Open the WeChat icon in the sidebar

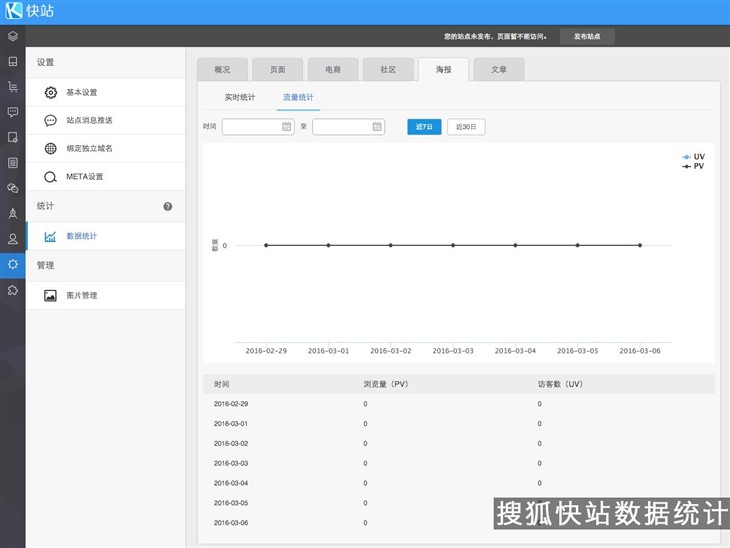pyautogui.click(x=13, y=188)
